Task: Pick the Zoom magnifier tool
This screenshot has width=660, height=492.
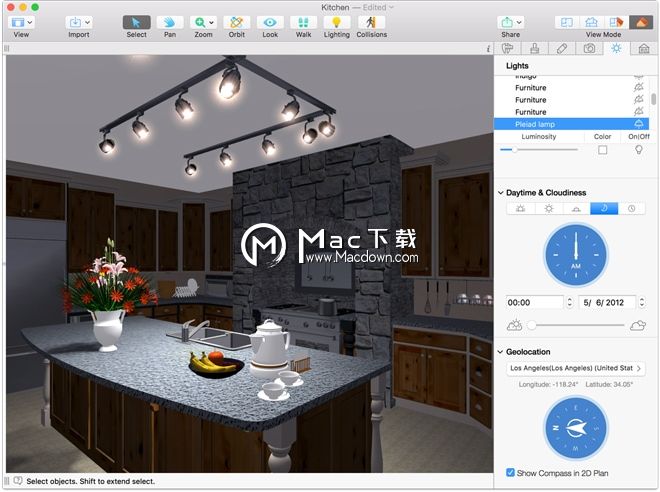Action: 200,22
